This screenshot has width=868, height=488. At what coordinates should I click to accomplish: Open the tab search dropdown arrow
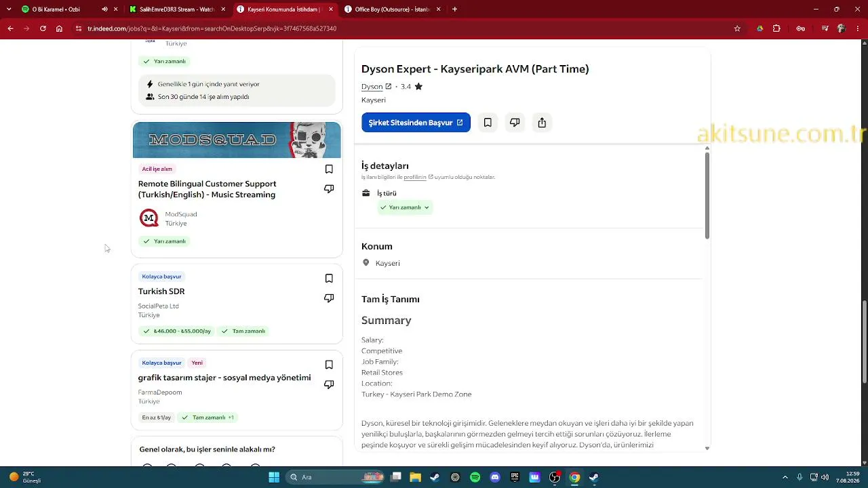pyautogui.click(x=9, y=9)
